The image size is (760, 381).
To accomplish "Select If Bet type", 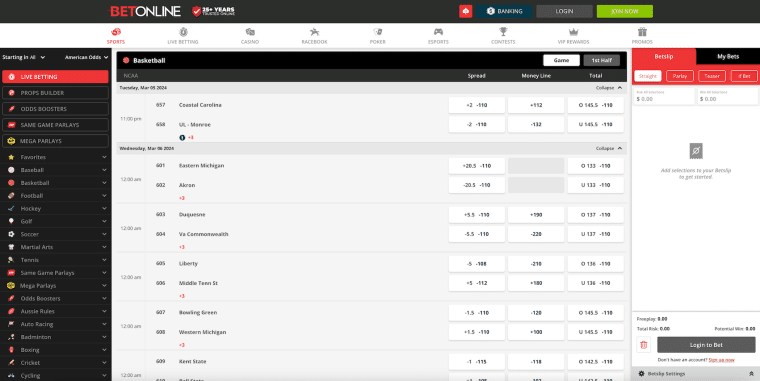I will pyautogui.click(x=744, y=76).
